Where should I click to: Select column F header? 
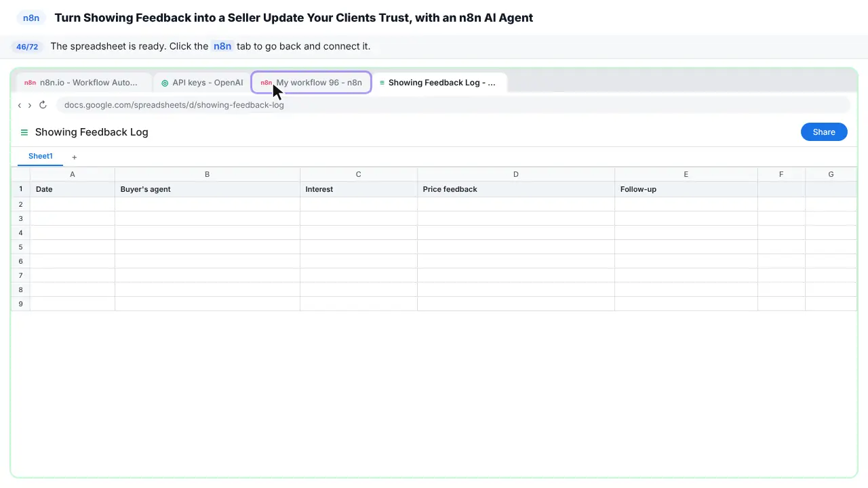click(x=781, y=174)
